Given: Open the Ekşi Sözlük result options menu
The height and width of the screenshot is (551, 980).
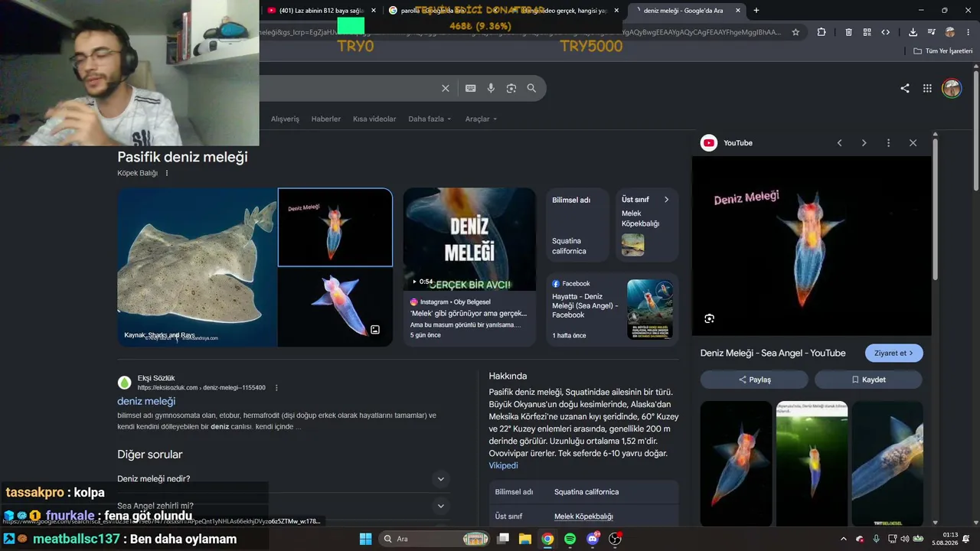Looking at the screenshot, I should pos(276,388).
